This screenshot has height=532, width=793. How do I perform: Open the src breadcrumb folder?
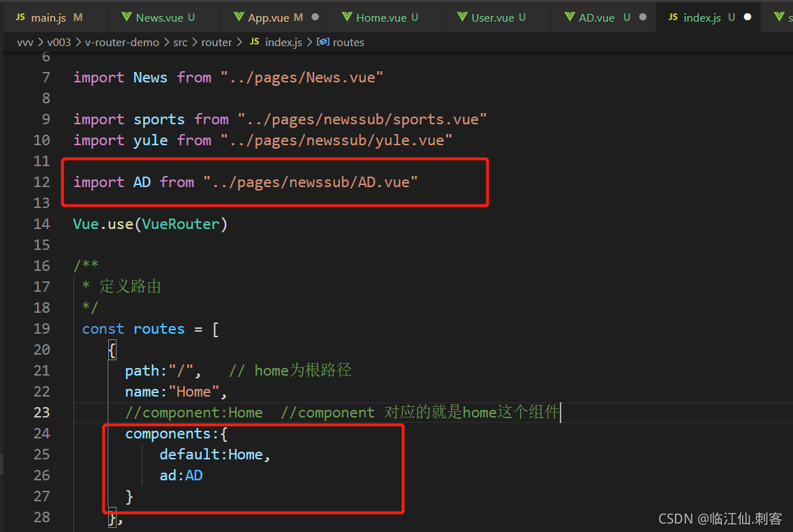(180, 43)
